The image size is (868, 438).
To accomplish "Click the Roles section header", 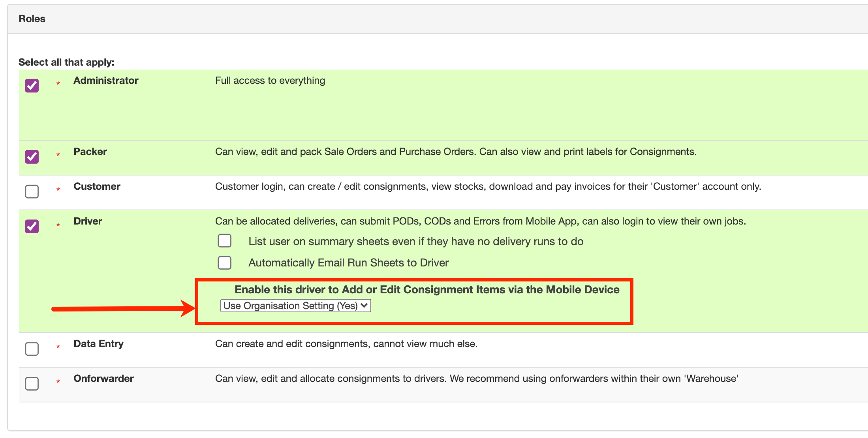I will tap(32, 18).
